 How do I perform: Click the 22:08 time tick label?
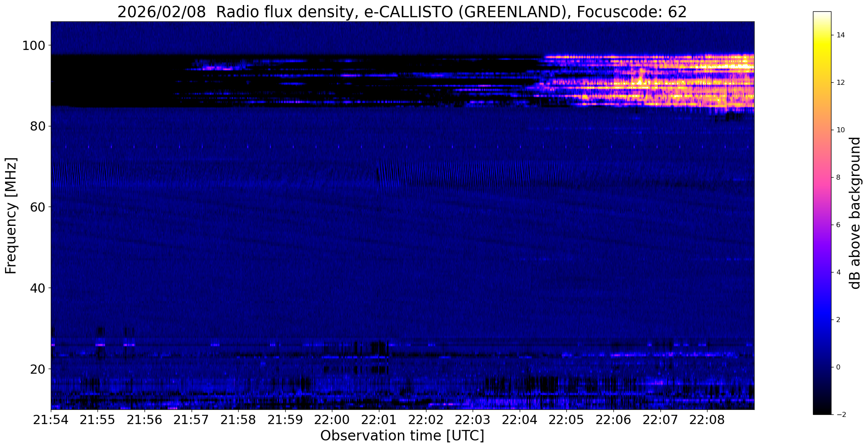click(x=707, y=419)
